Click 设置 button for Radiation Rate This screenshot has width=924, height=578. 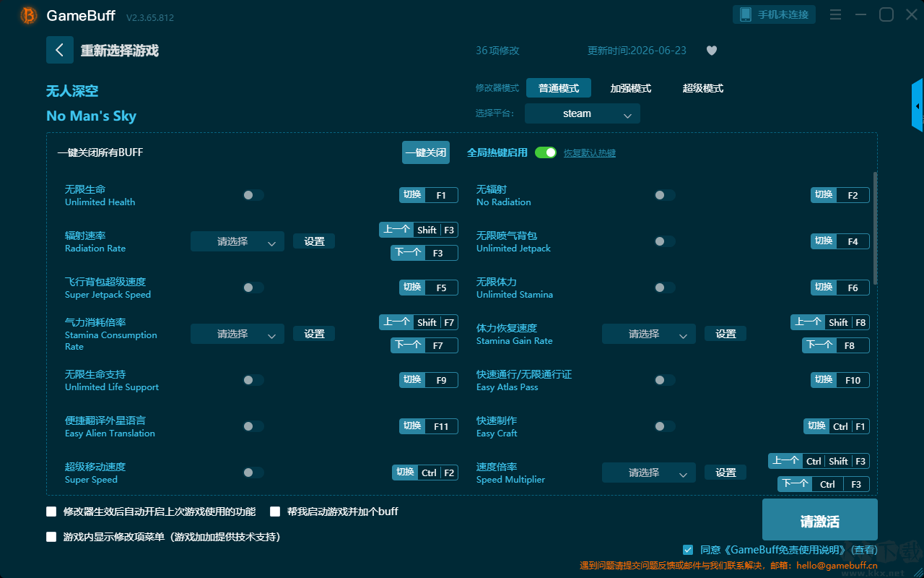[314, 241]
